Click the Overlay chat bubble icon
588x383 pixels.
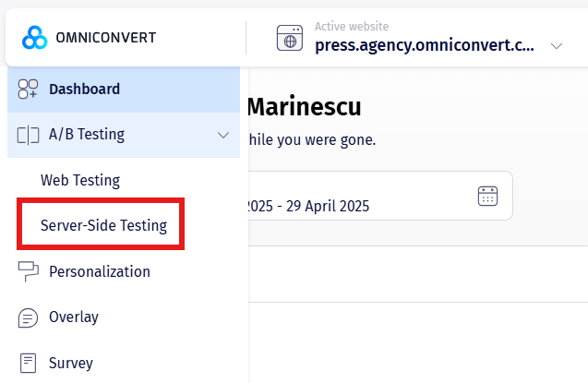pyautogui.click(x=29, y=317)
